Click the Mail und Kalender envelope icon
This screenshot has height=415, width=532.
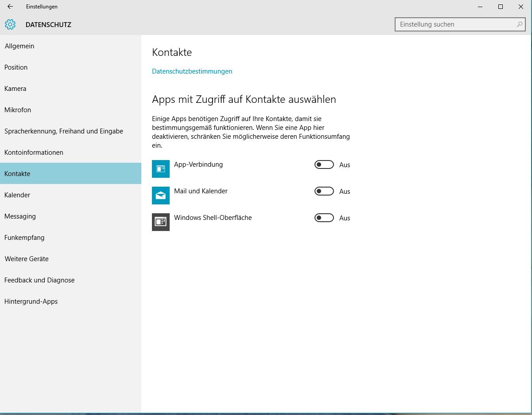point(161,196)
